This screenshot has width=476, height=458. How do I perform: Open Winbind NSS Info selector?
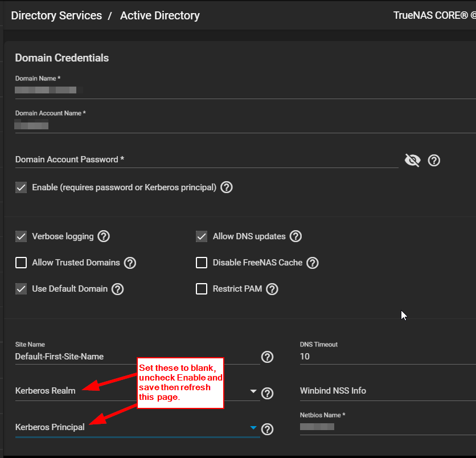tap(387, 391)
